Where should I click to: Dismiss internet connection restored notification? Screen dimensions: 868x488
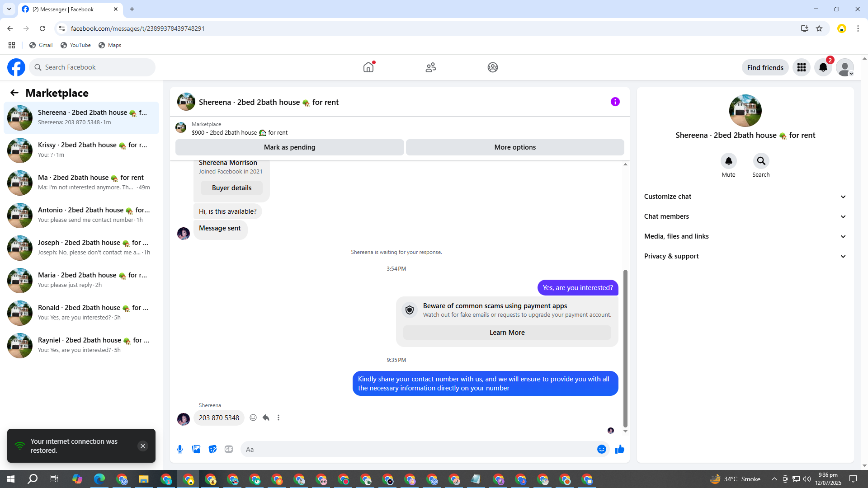(142, 446)
